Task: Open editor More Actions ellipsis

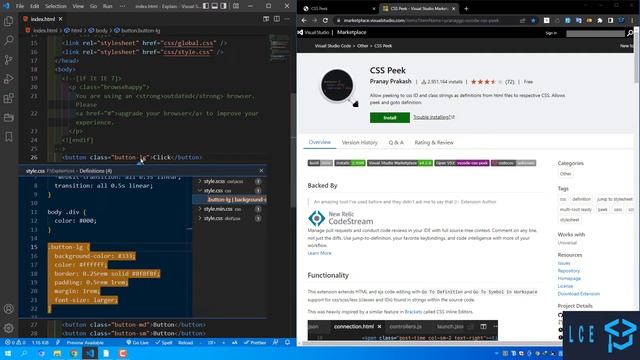Action: pos(287,19)
